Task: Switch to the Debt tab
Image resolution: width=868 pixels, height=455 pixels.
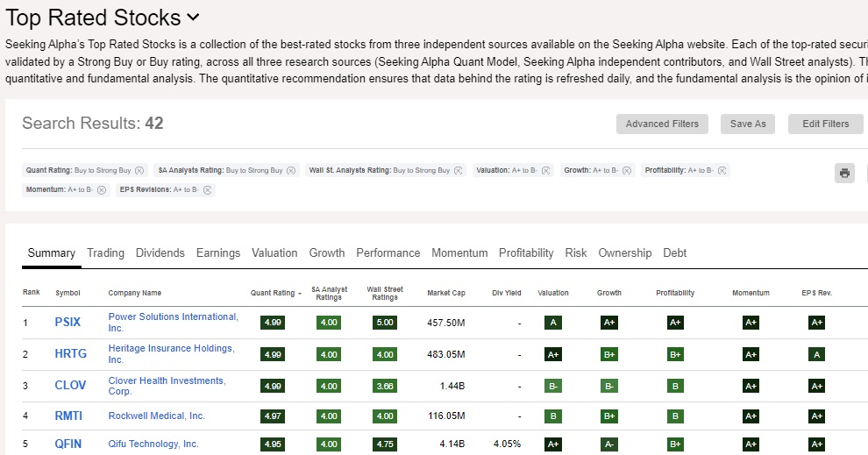Action: click(675, 253)
